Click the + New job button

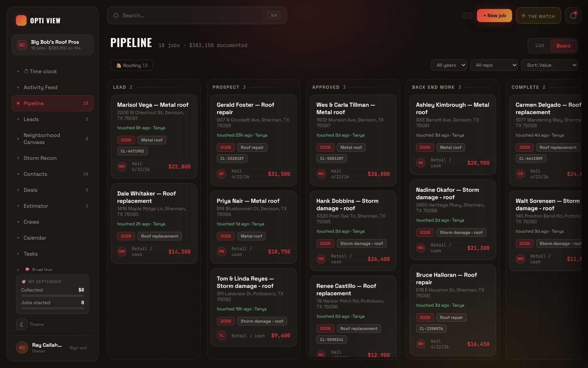click(494, 15)
